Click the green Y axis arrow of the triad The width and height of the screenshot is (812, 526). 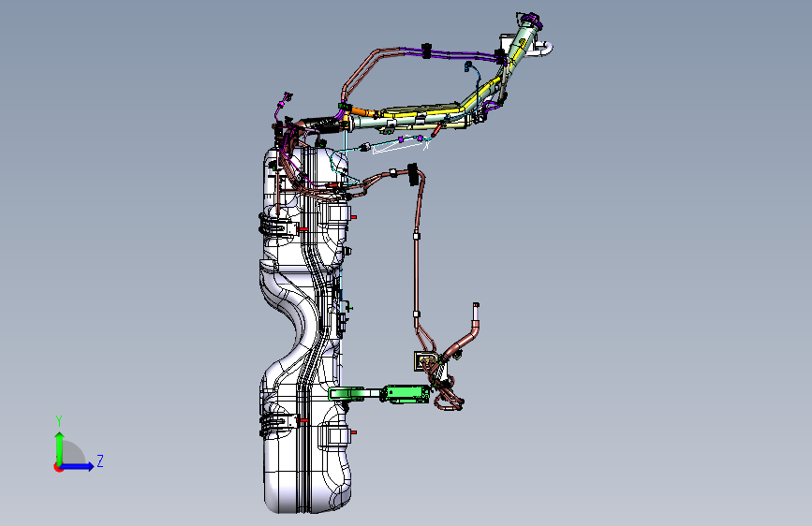pyautogui.click(x=59, y=447)
